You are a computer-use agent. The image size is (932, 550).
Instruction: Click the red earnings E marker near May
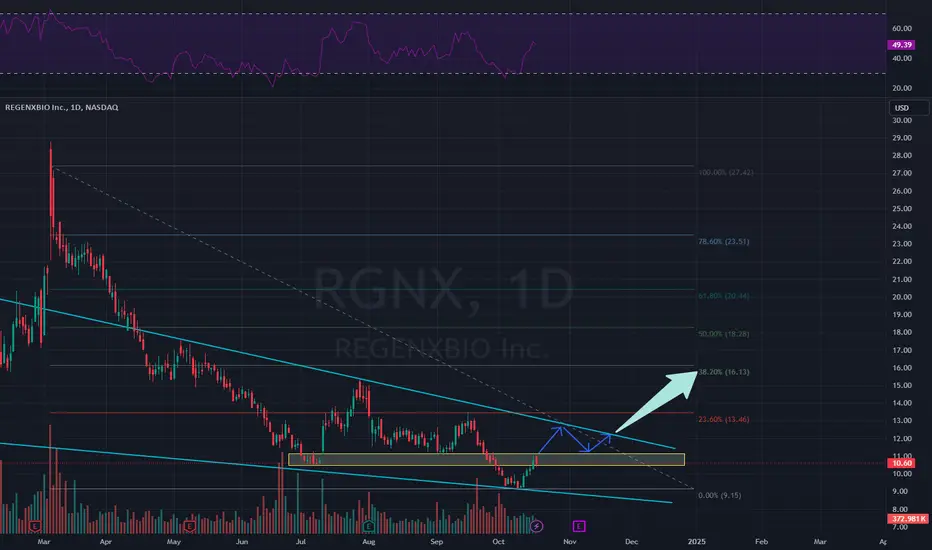click(x=190, y=526)
